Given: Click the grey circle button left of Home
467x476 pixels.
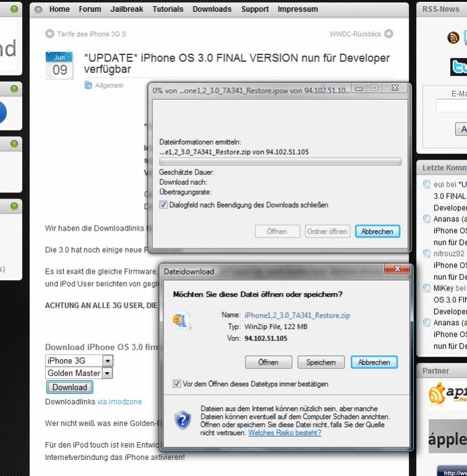Looking at the screenshot, I should [x=38, y=10].
